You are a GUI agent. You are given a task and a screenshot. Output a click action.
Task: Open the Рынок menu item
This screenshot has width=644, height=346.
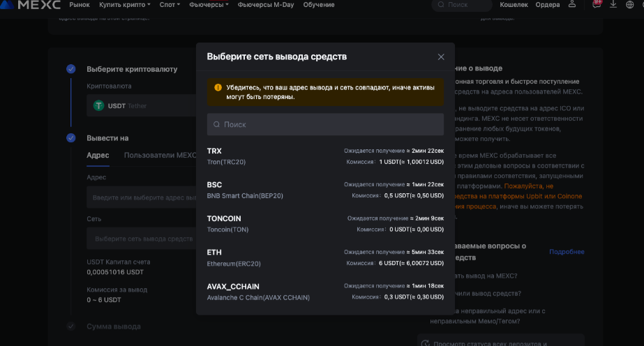[x=80, y=5]
